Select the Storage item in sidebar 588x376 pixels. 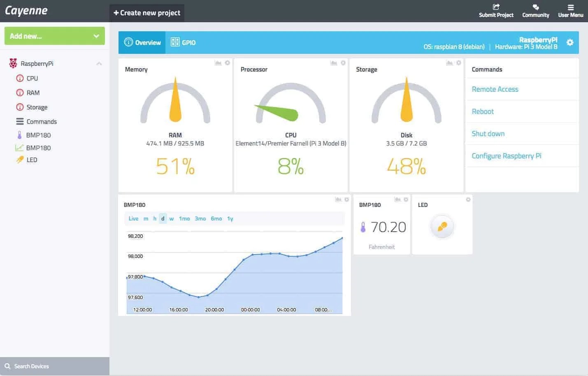(x=37, y=107)
